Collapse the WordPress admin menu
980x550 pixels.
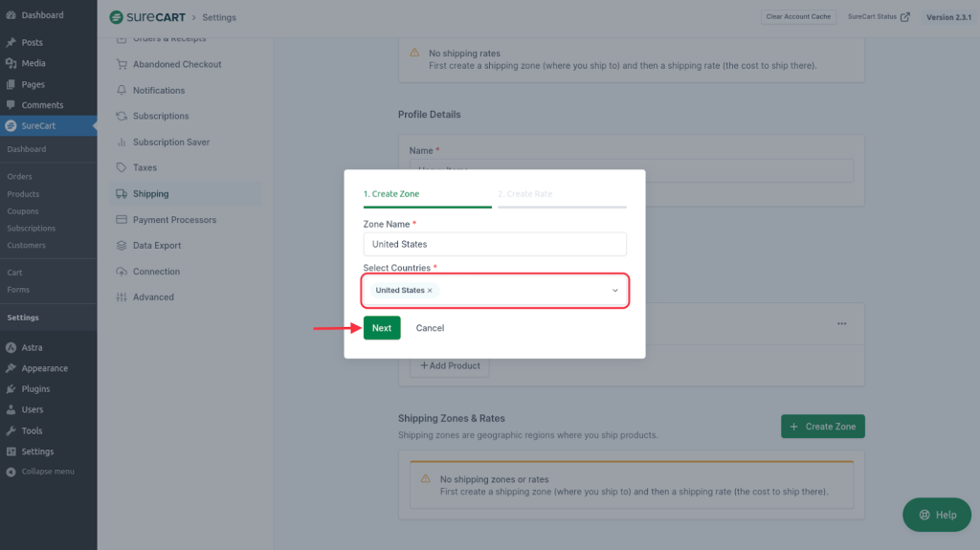(48, 472)
